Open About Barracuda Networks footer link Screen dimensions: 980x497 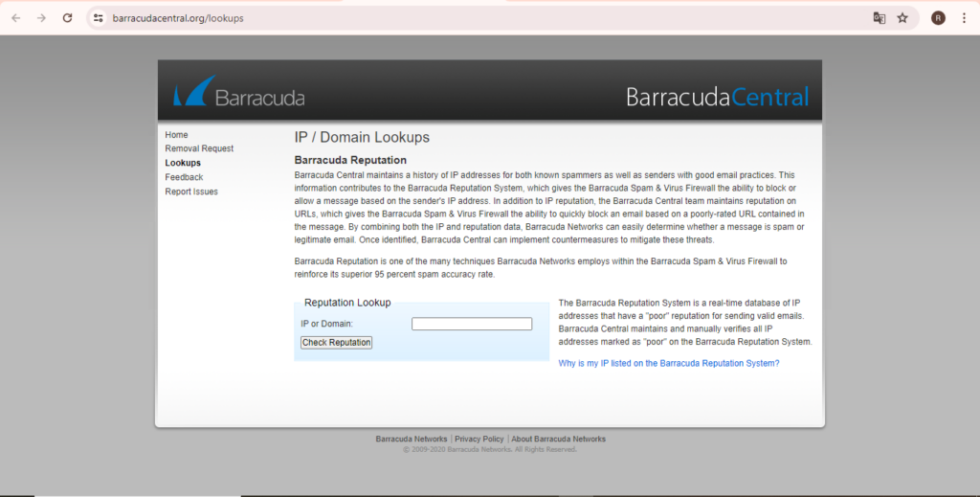coord(558,439)
